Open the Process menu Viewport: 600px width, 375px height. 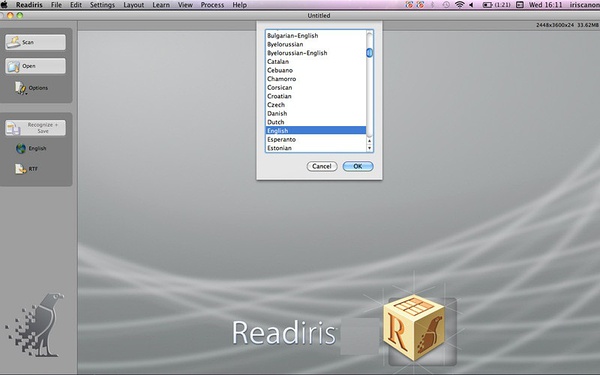click(x=212, y=5)
